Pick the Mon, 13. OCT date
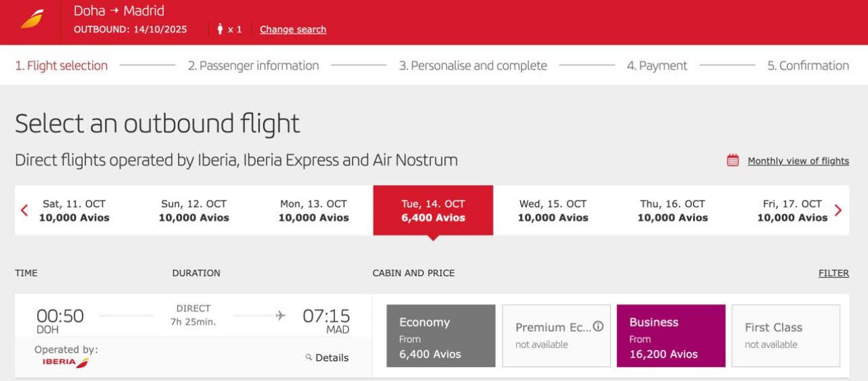 point(314,210)
